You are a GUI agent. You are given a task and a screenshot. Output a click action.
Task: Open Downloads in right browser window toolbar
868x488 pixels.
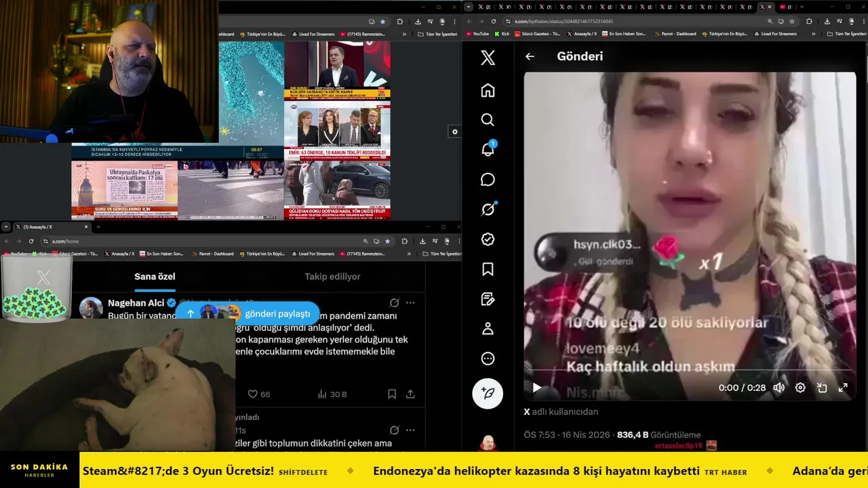click(827, 21)
